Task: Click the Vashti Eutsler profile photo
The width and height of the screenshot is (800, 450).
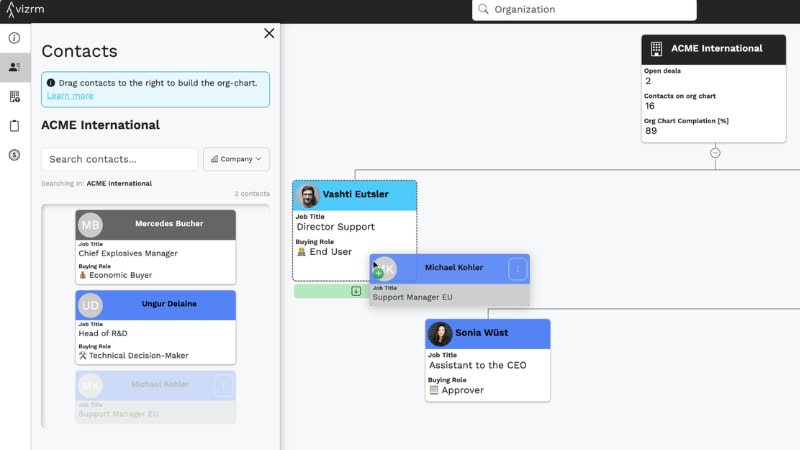Action: 308,195
